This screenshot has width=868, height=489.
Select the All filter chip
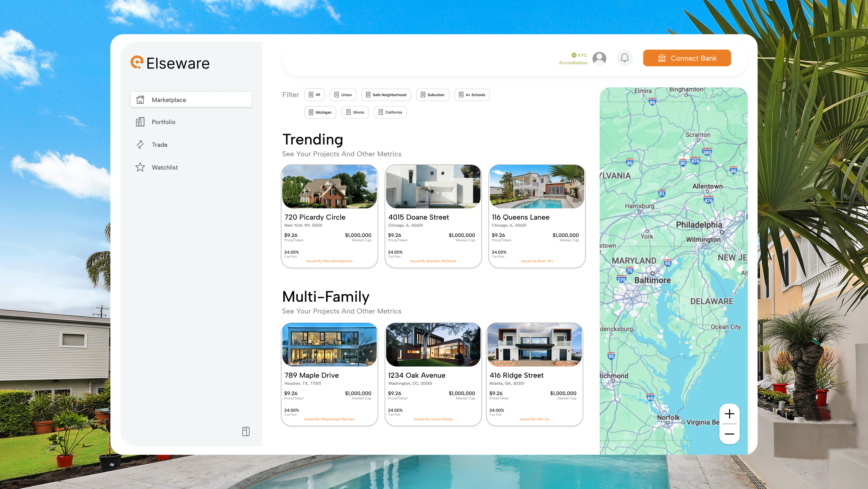coord(314,95)
